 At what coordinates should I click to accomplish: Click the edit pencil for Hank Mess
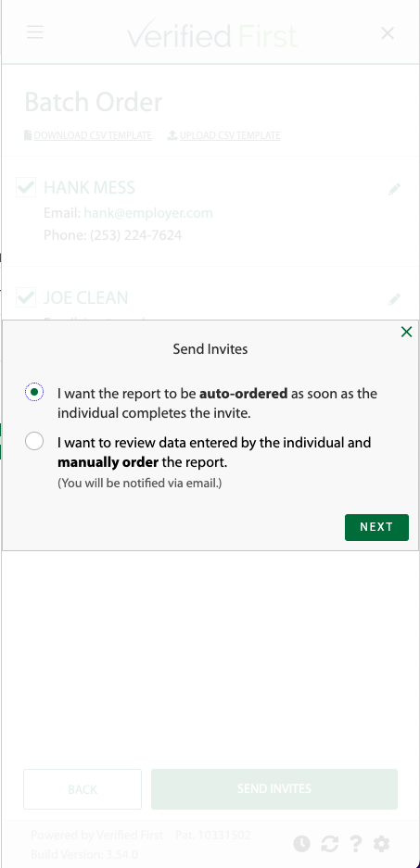394,189
